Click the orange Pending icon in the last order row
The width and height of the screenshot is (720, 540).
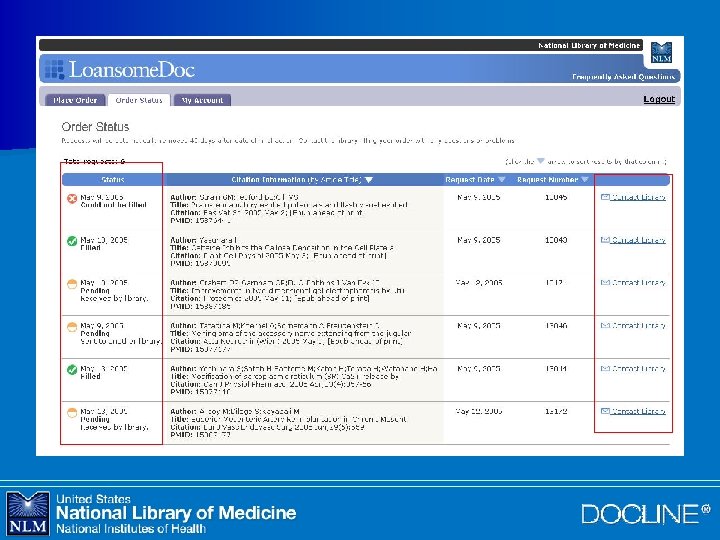pyautogui.click(x=72, y=412)
